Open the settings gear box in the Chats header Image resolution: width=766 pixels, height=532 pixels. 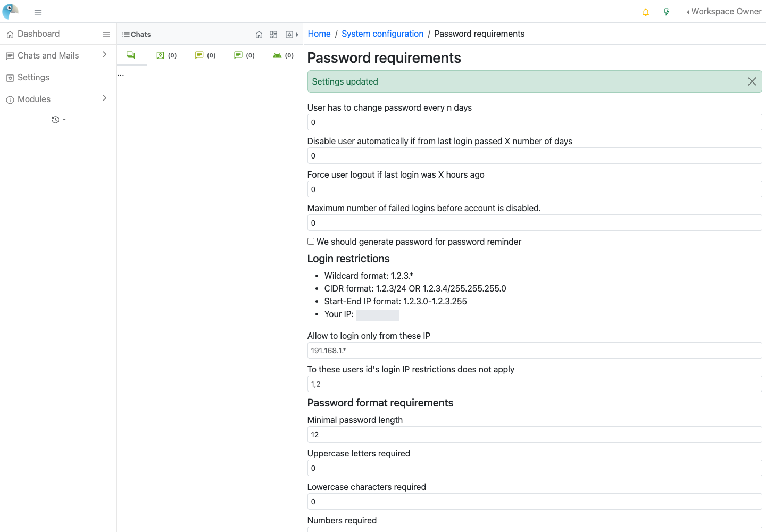pos(289,35)
